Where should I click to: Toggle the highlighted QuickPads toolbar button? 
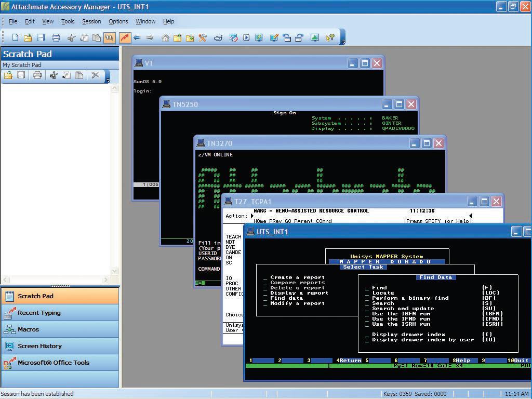pos(109,37)
